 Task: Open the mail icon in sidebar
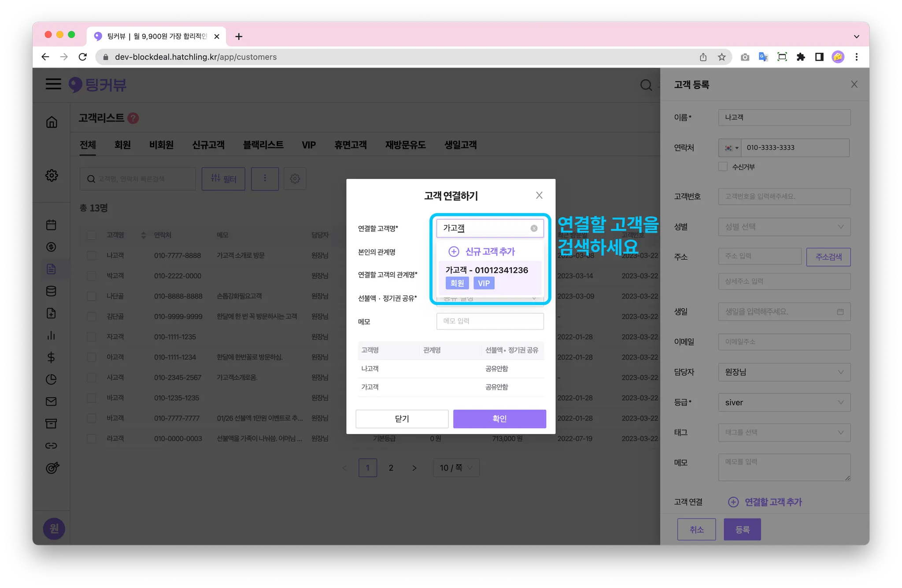click(51, 401)
